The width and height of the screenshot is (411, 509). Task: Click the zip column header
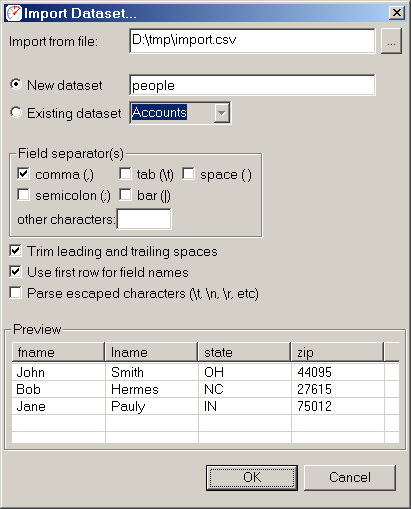point(338,352)
